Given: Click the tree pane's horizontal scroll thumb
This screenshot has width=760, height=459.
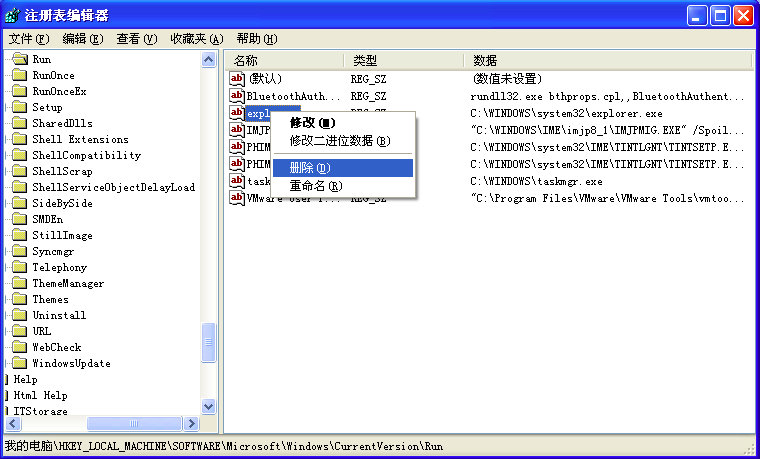Looking at the screenshot, I should click(134, 423).
